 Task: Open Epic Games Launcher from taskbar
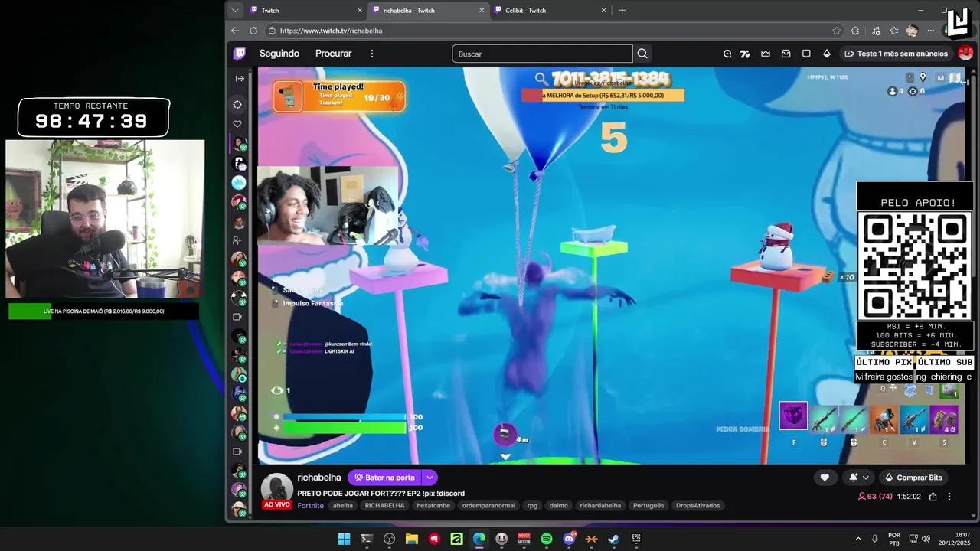636,539
